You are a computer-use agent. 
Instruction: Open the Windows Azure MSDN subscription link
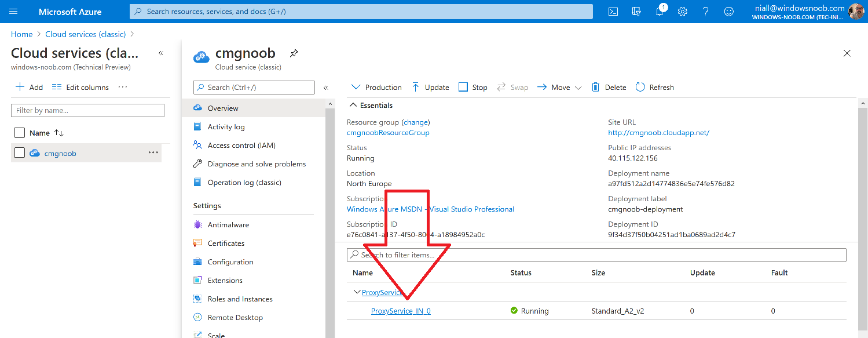[430, 209]
